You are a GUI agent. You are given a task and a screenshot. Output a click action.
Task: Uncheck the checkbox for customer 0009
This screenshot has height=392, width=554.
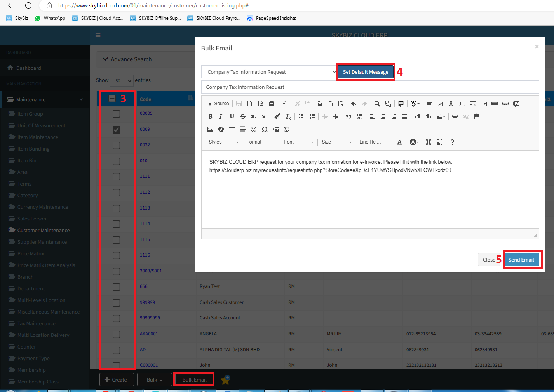click(116, 130)
